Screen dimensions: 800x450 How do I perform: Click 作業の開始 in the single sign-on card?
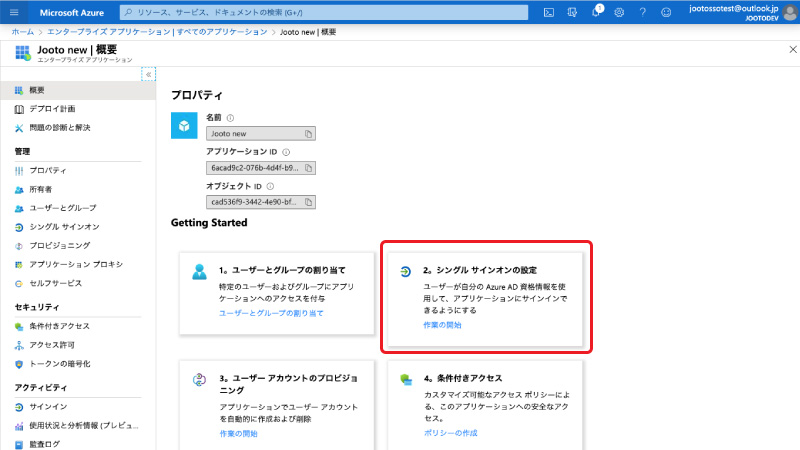click(x=442, y=324)
